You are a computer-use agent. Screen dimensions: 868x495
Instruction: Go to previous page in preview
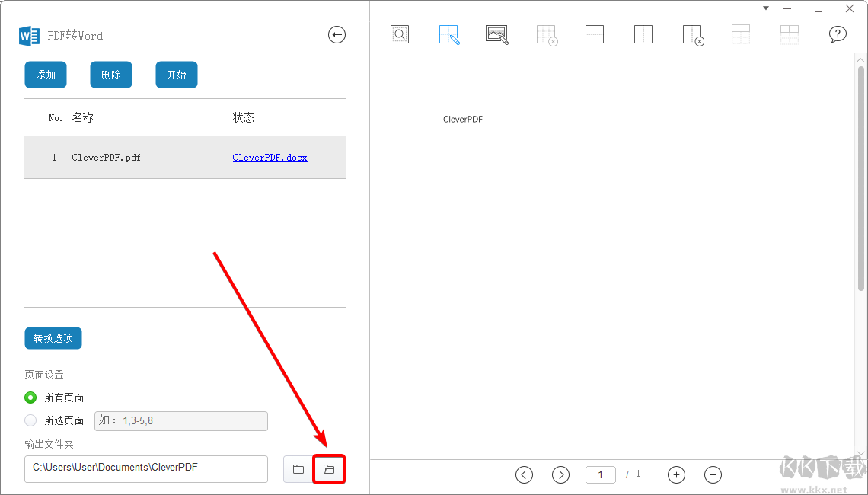[524, 474]
